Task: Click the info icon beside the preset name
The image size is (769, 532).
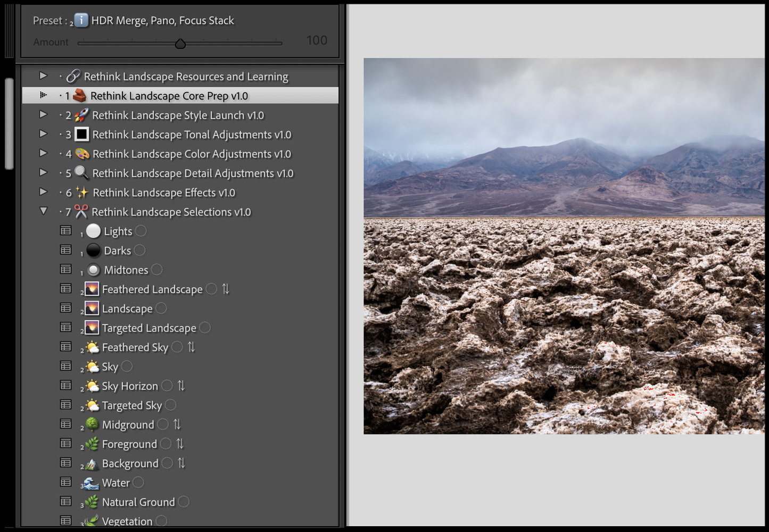Action: [x=81, y=20]
